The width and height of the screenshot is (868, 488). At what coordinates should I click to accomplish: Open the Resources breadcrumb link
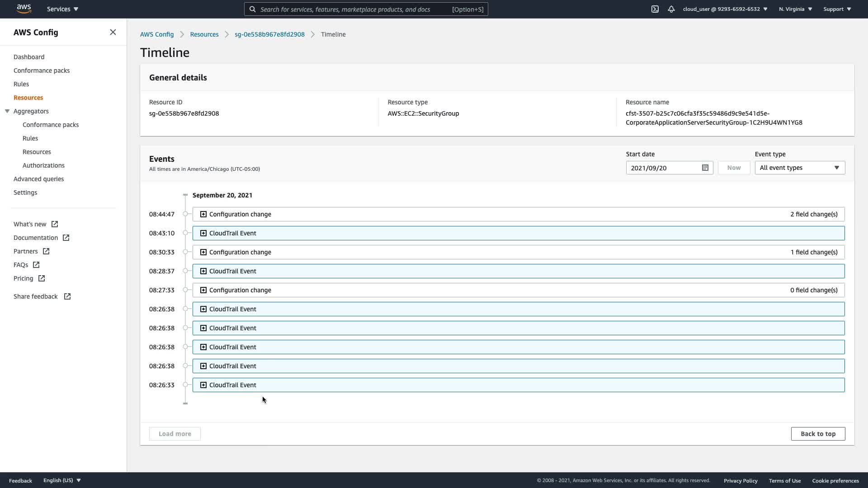click(204, 34)
